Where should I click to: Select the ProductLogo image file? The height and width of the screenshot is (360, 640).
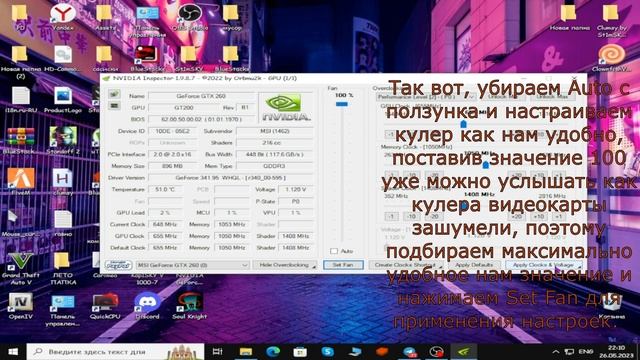(x=63, y=100)
